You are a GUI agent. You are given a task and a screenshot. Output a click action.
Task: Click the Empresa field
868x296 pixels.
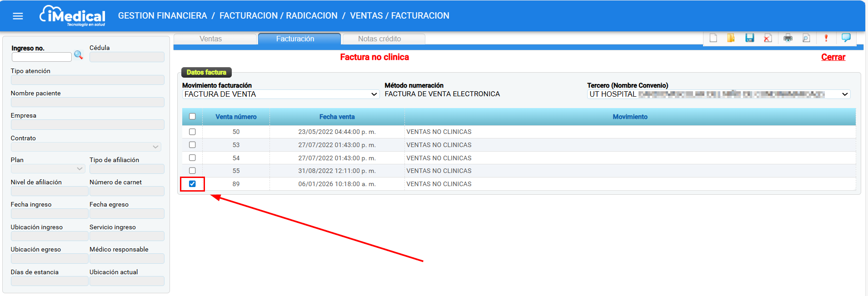click(88, 124)
